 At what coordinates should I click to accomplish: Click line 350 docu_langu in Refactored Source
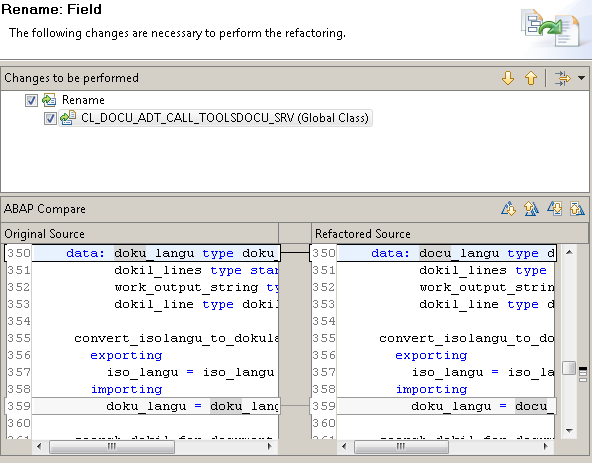459,253
